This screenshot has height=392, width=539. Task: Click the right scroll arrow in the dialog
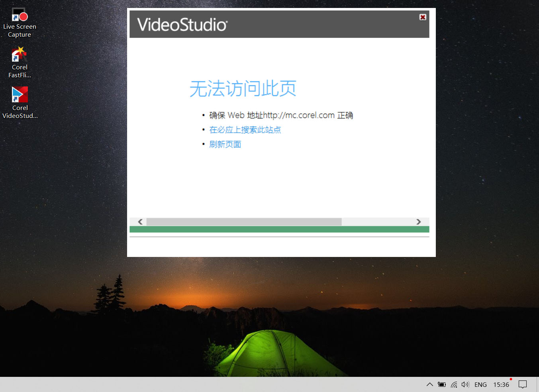point(418,222)
